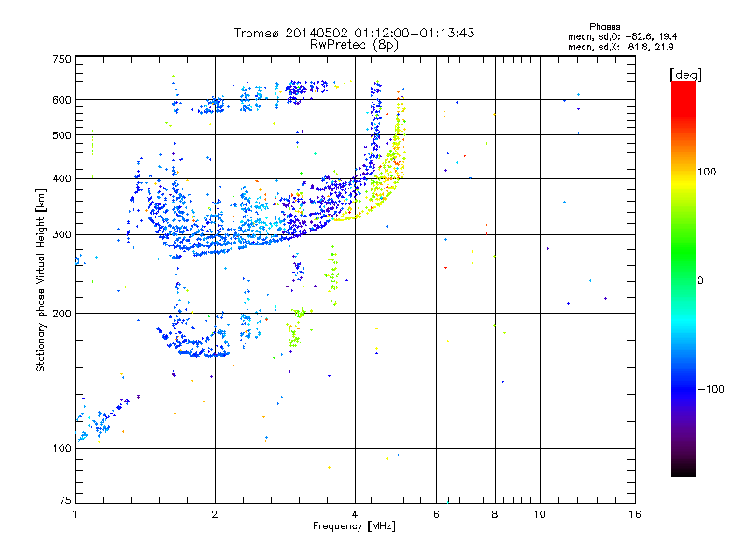Click the y-axis tick label '200'
The width and height of the screenshot is (747, 560).
(x=62, y=314)
